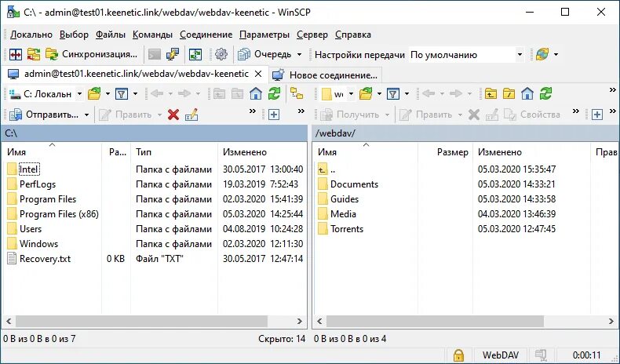The height and width of the screenshot is (364, 620).
Task: Open the Команды menu
Action: (x=152, y=35)
